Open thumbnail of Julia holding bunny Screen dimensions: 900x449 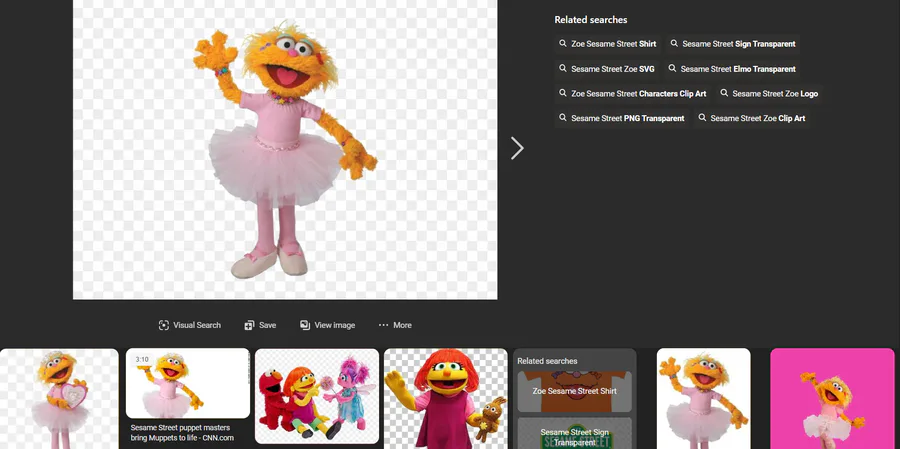[x=446, y=398]
